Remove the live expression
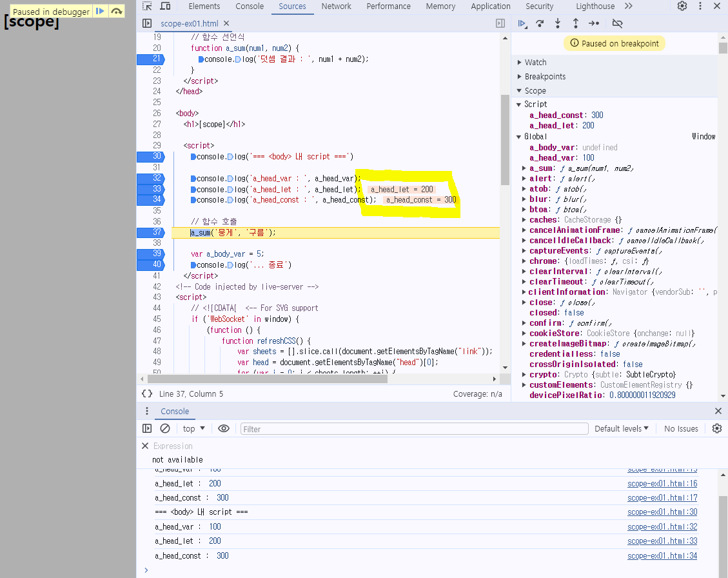This screenshot has height=578, width=728. point(145,446)
